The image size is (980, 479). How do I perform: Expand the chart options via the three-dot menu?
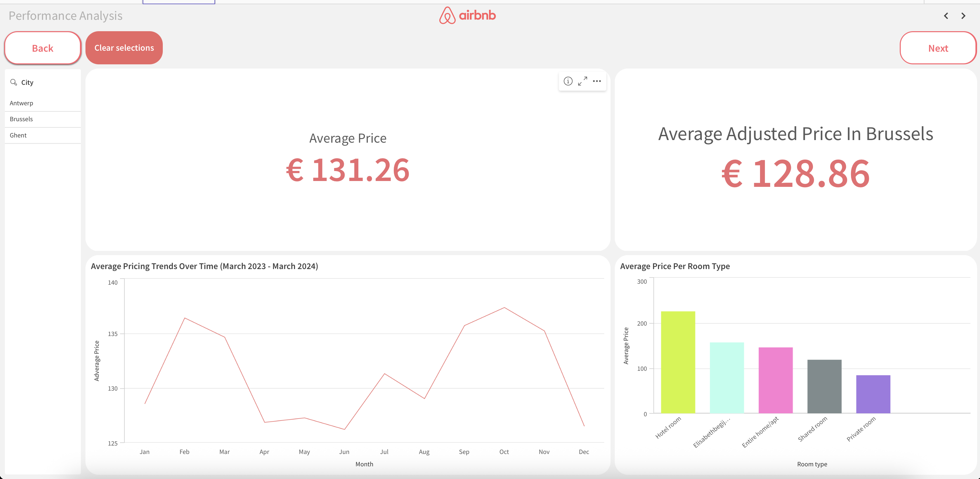coord(597,81)
